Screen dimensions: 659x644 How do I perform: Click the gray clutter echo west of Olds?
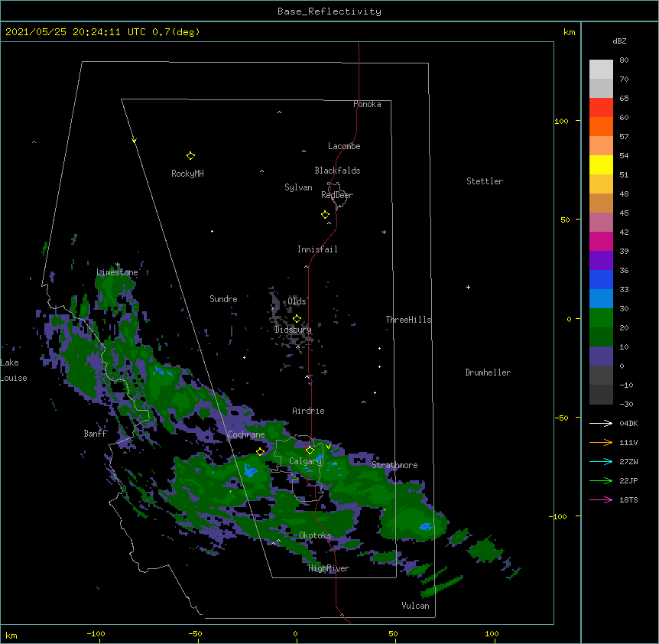tap(275, 304)
